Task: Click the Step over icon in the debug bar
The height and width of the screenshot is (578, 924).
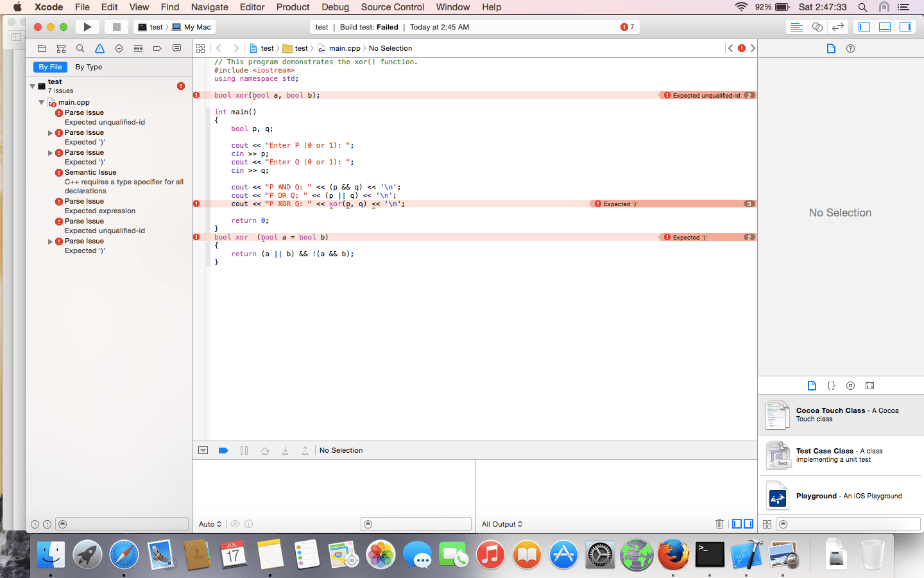Action: tap(264, 450)
